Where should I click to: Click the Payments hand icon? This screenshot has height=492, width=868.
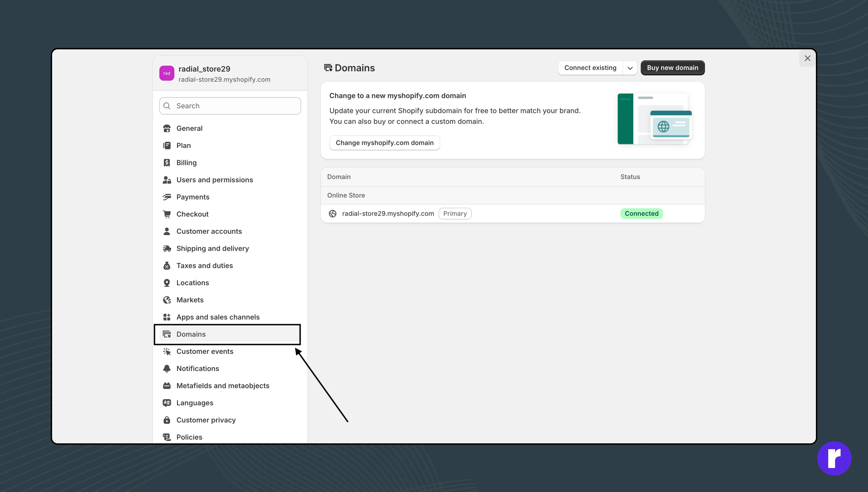point(167,197)
